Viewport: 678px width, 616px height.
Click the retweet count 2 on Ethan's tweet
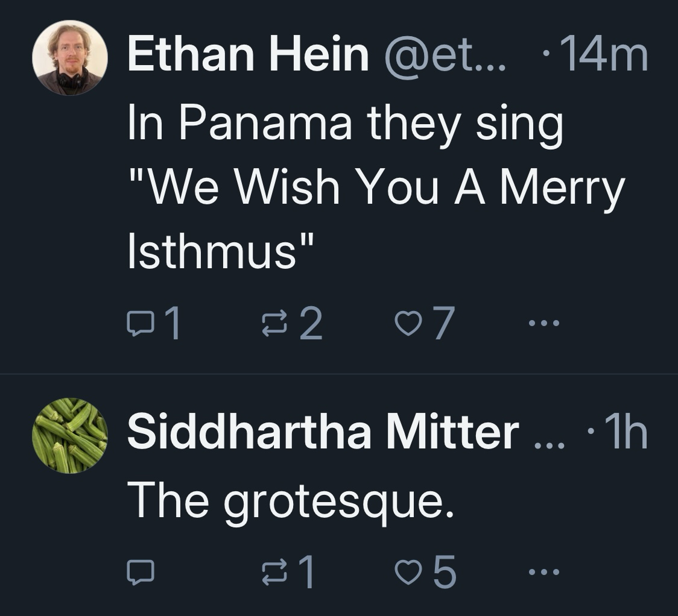(312, 324)
